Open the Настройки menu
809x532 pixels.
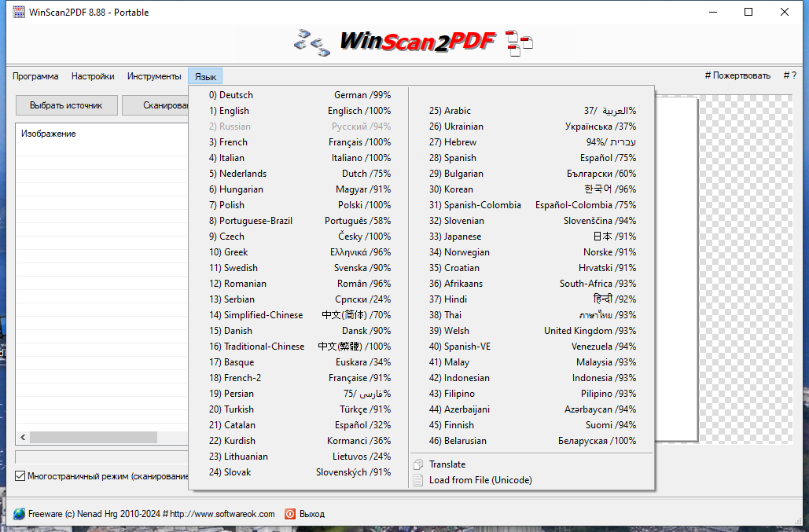click(93, 76)
